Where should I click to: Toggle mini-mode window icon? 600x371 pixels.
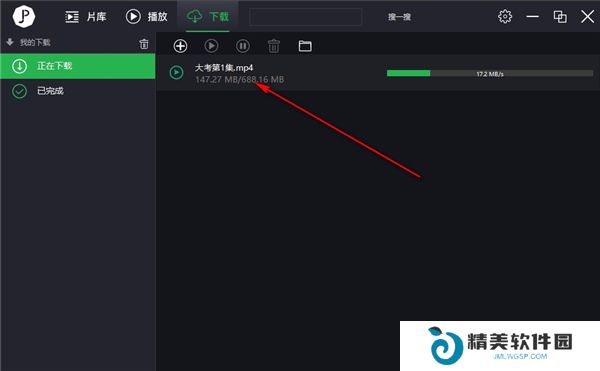click(560, 16)
